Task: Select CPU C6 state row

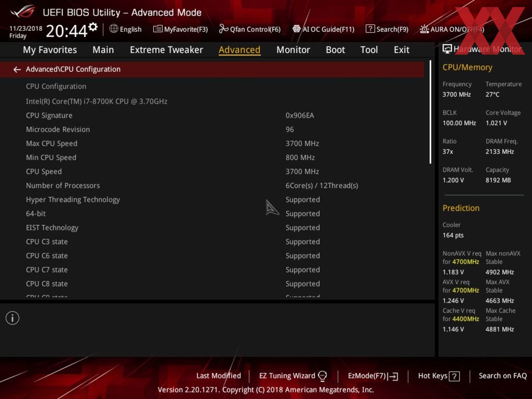Action: (212, 256)
